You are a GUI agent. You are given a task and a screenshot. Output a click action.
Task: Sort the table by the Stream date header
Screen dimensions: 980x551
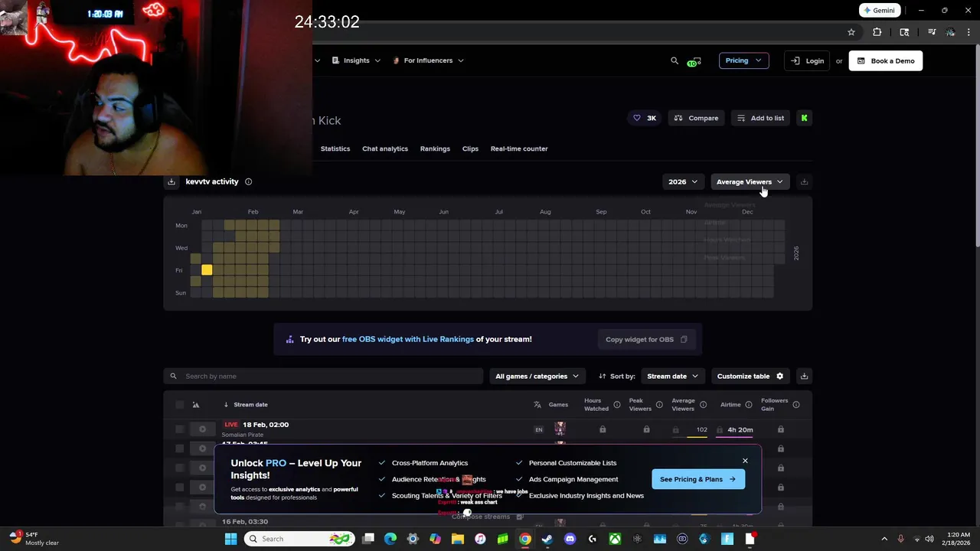tap(250, 405)
